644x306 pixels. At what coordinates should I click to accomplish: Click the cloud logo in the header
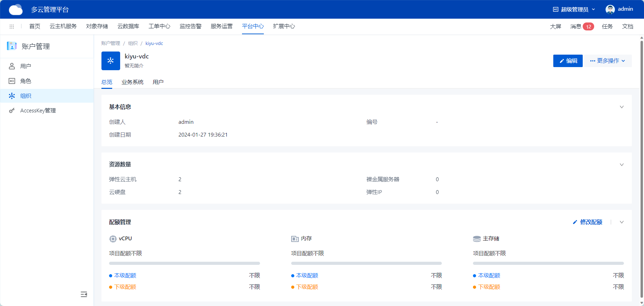point(16,10)
